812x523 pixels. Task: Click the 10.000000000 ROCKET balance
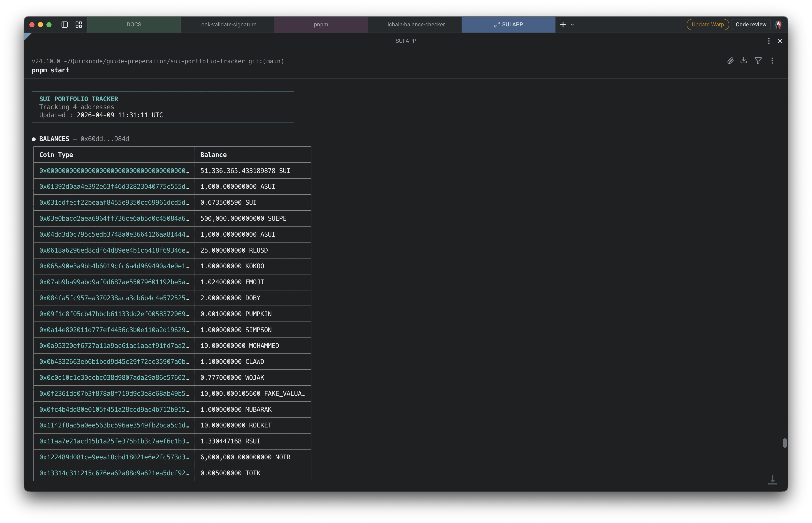(x=236, y=425)
